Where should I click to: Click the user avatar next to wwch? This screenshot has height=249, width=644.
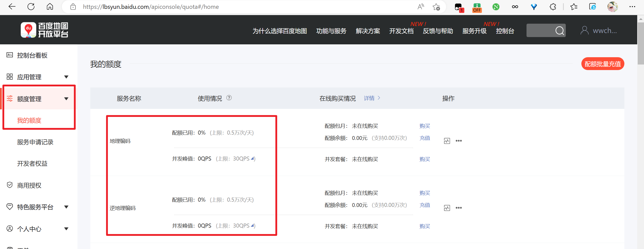(584, 30)
